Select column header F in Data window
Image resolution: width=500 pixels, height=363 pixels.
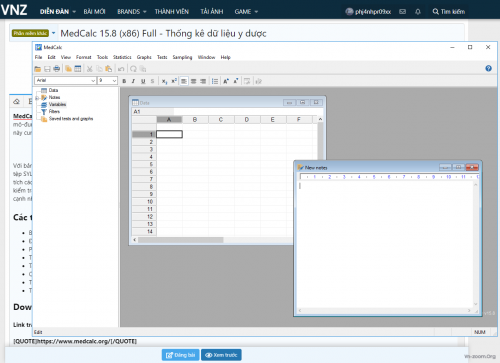(x=299, y=119)
